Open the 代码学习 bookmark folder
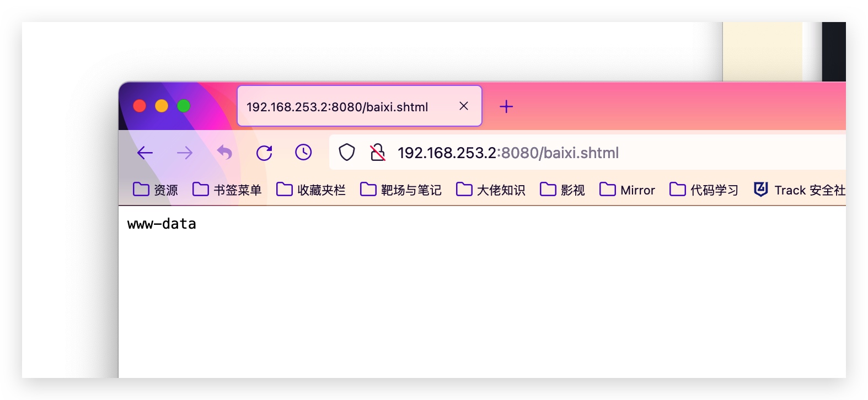Screen dimensions: 868x400 point(704,190)
